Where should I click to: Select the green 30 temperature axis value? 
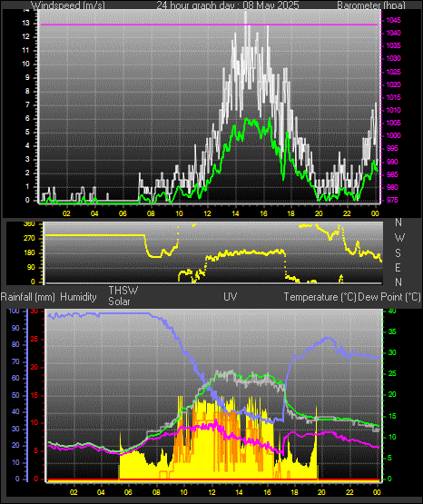pyautogui.click(x=392, y=352)
